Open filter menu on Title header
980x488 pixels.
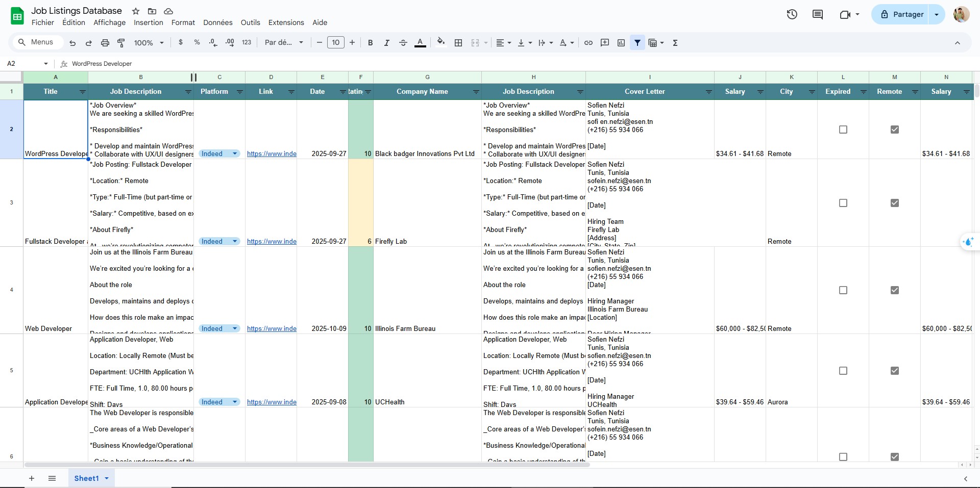pyautogui.click(x=82, y=92)
